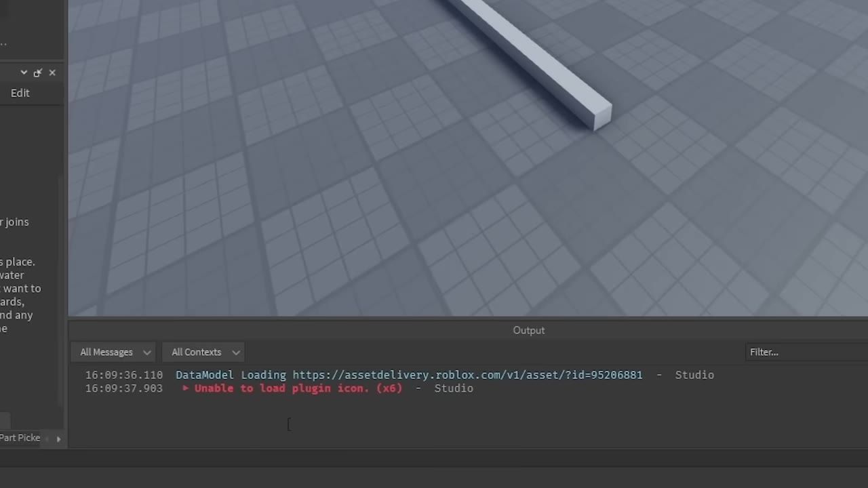Image resolution: width=868 pixels, height=488 pixels.
Task: Open the side panel's chevron options menu
Action: point(24,73)
